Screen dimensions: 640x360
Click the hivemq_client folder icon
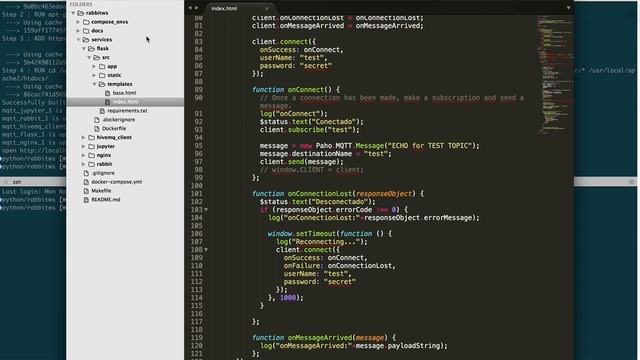click(91, 138)
